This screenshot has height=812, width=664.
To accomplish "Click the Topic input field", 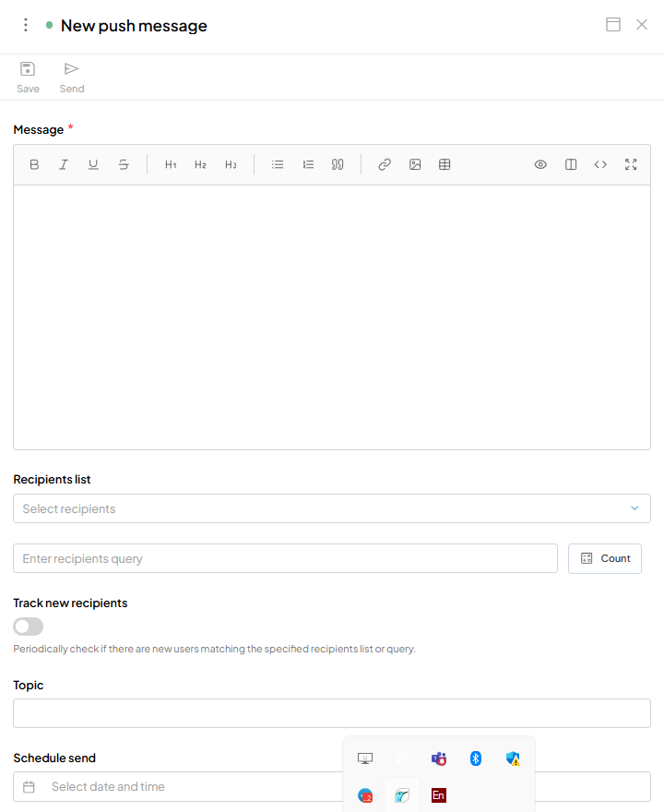I will (332, 712).
